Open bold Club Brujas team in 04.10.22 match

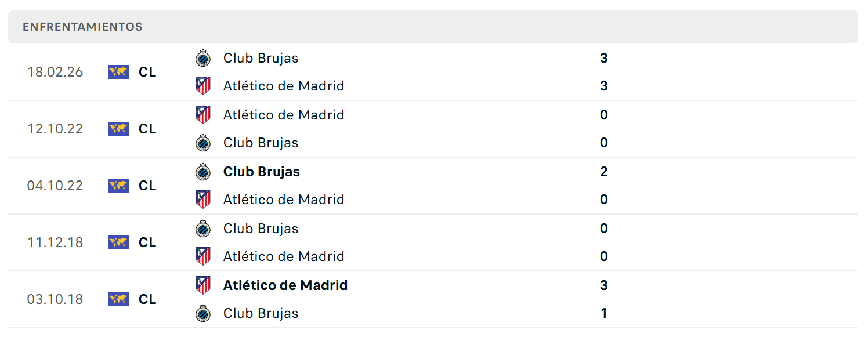pyautogui.click(x=262, y=172)
